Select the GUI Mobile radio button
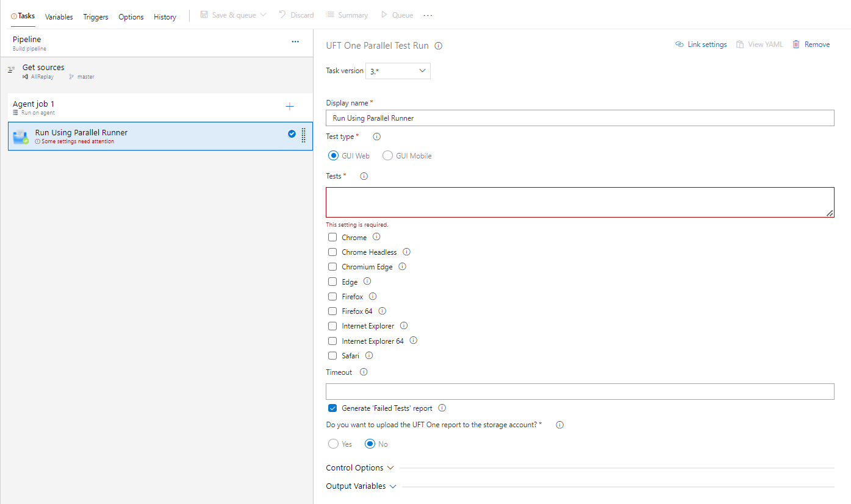Screen dimensions: 851x504 coord(387,155)
